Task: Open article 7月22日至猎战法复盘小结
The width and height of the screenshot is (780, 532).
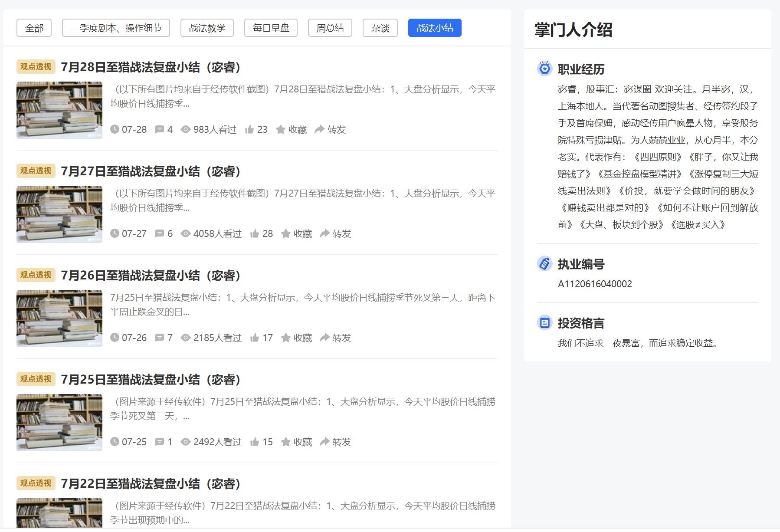Action: tap(151, 484)
